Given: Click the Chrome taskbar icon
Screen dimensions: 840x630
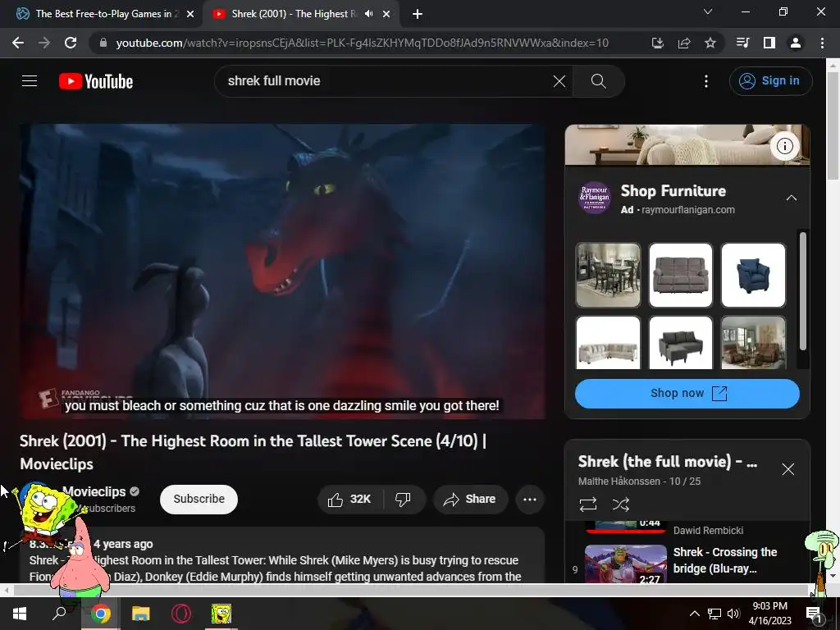Looking at the screenshot, I should pos(100,614).
